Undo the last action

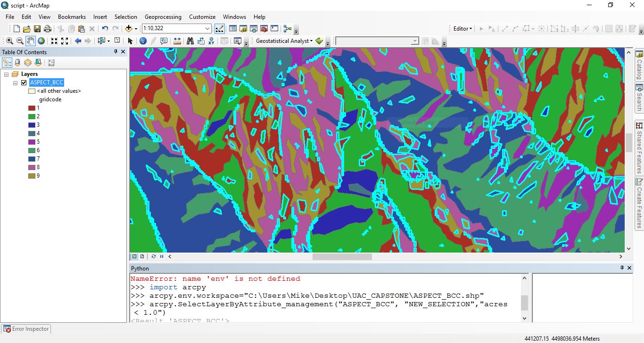[105, 29]
